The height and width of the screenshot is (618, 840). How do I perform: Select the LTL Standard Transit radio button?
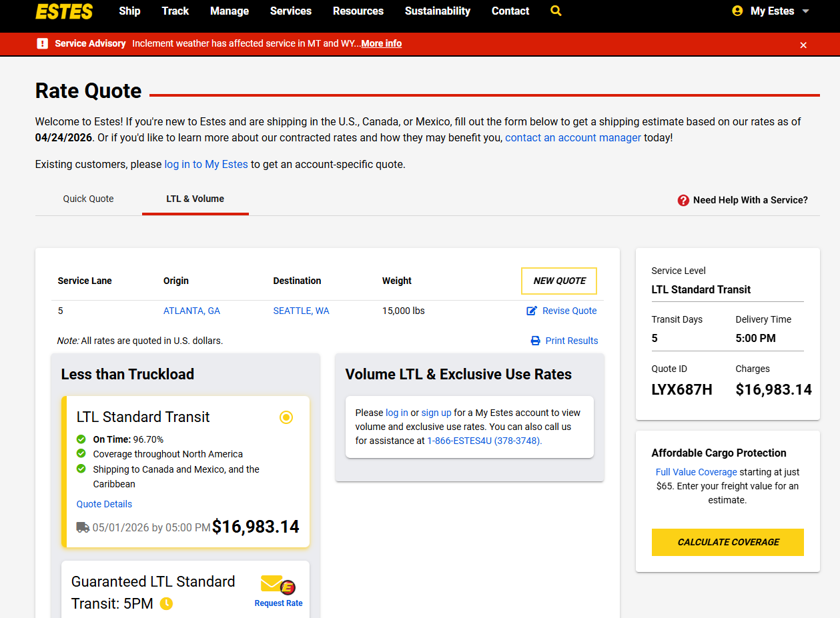coord(286,417)
